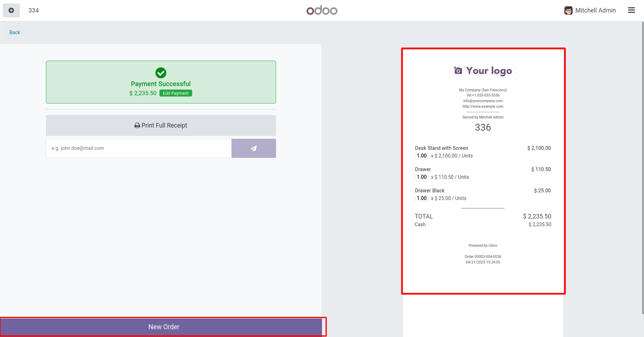Click the camera Your logo placeholder
Image resolution: width=644 pixels, height=337 pixels.
click(483, 71)
